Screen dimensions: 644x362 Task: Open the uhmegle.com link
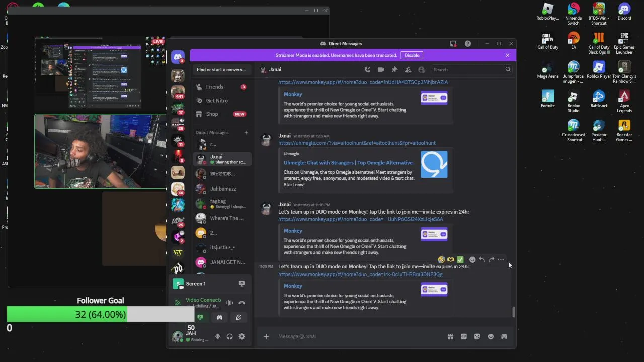357,143
